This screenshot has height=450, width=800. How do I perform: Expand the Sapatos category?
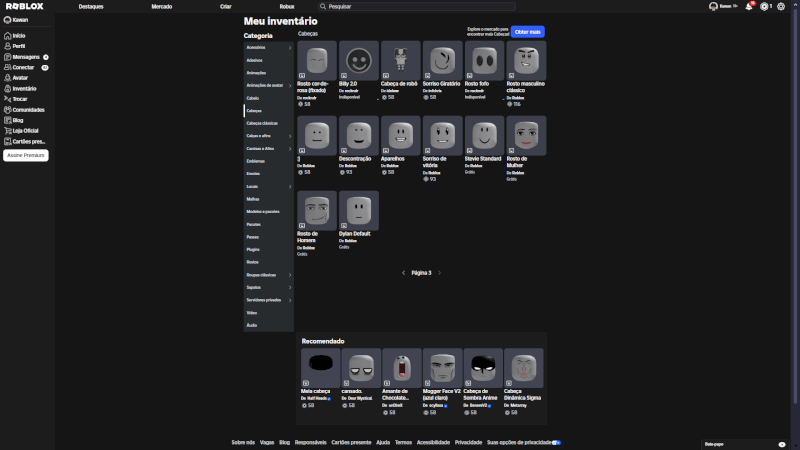tap(290, 288)
